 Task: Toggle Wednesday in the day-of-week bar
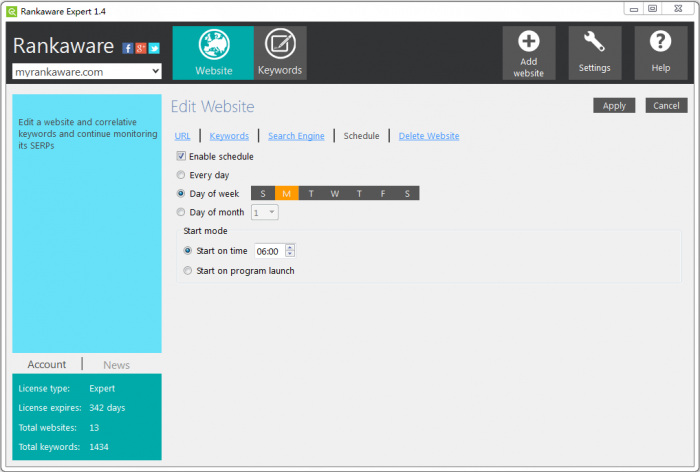click(335, 193)
